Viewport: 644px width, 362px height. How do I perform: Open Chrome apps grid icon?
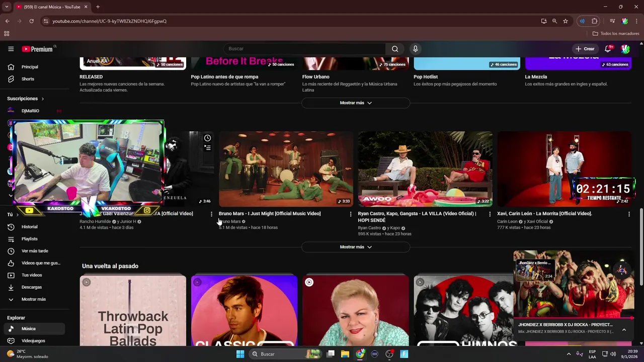7,34
